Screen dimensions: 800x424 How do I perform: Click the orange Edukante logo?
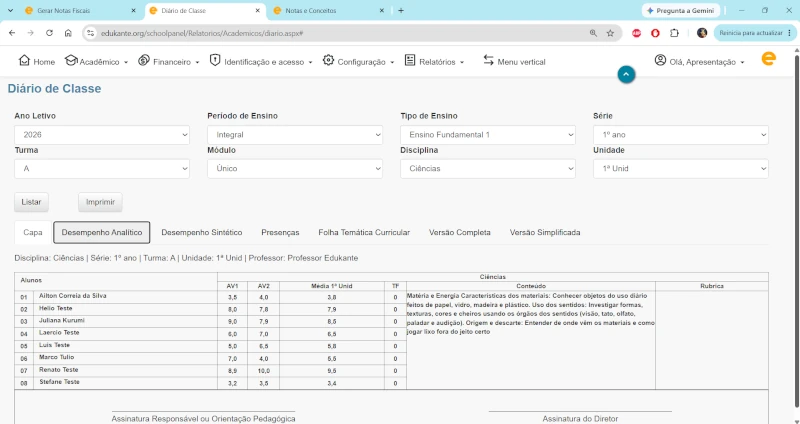pos(768,58)
